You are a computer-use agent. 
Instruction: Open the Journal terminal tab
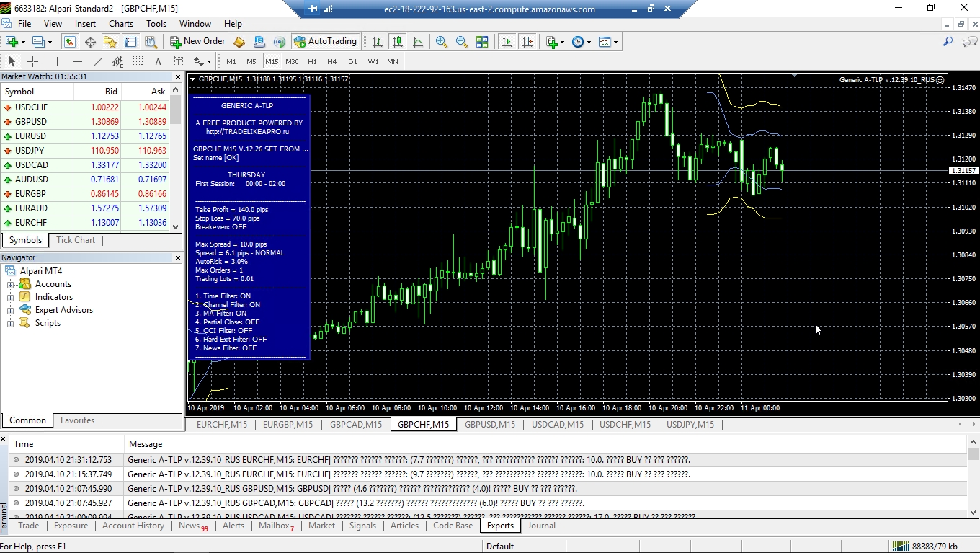click(542, 526)
